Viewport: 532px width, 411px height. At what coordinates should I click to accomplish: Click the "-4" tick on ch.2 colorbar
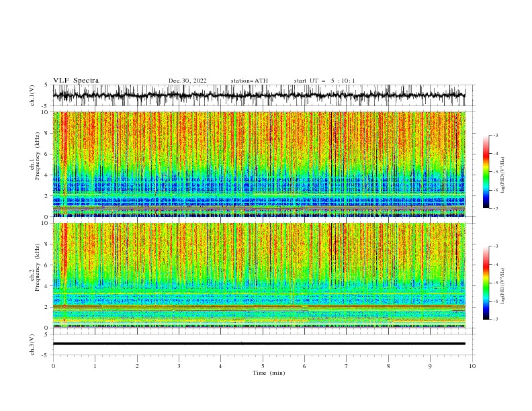496,265
